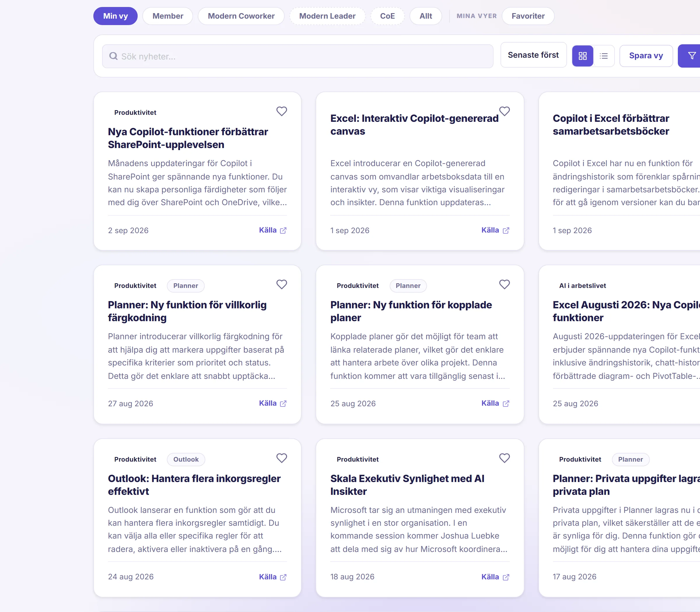The image size is (700, 612).
Task: Open external link icon for Outlook article
Action: 283,577
